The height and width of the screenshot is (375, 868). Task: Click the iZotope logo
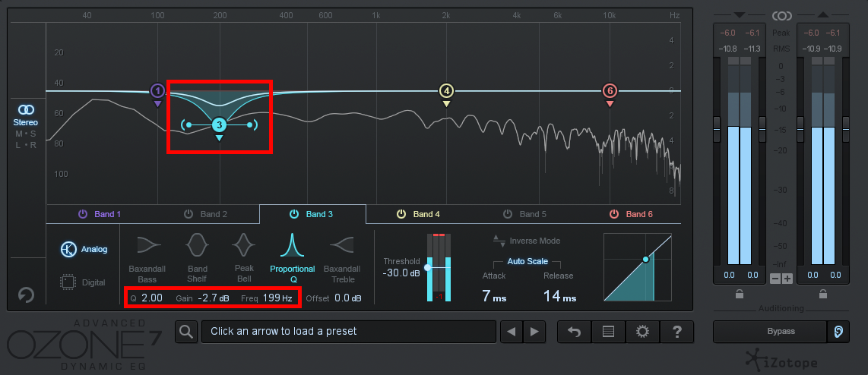(x=781, y=361)
